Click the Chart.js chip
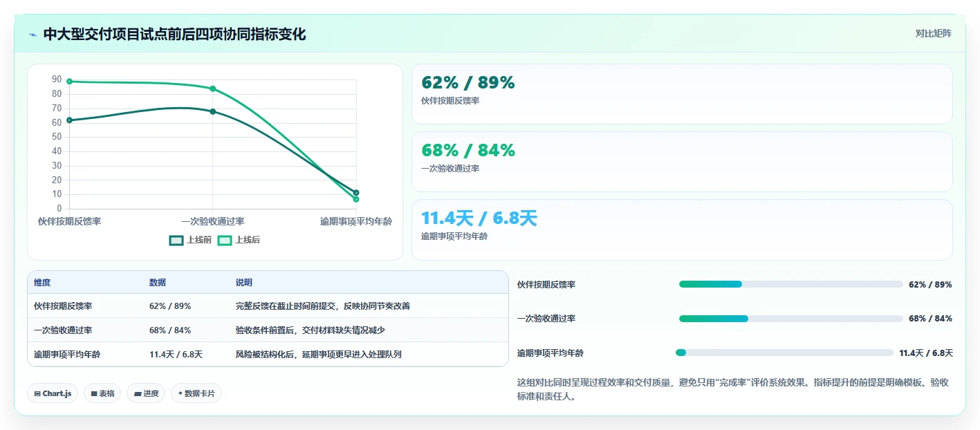 coord(53,393)
